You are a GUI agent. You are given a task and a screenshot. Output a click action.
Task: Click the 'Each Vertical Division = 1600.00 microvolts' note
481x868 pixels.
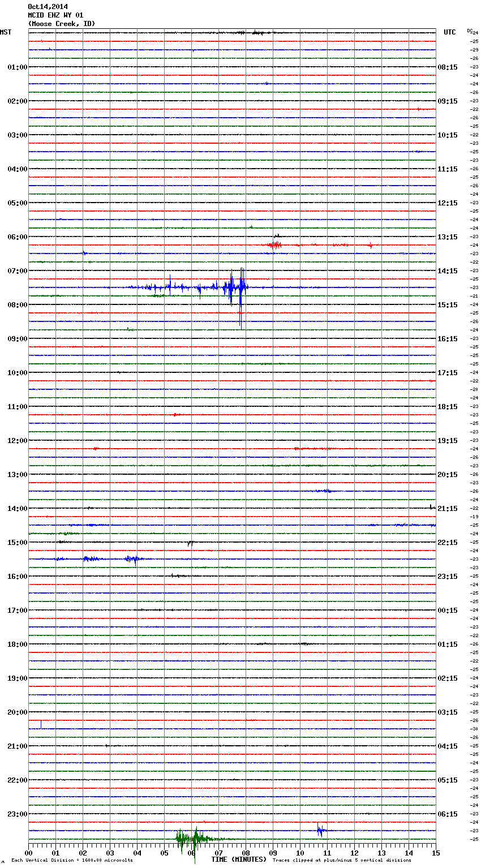click(x=72, y=860)
